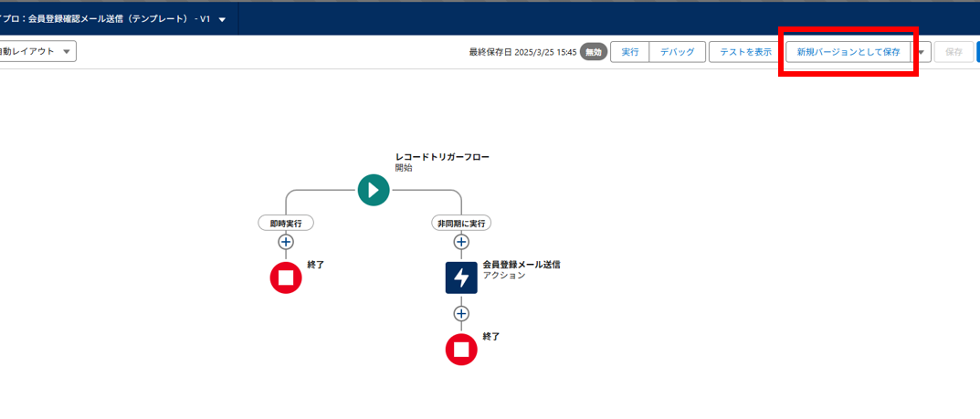This screenshot has width=980, height=419.
Task: Click 新規バージョンとして保存 button
Action: [x=848, y=52]
